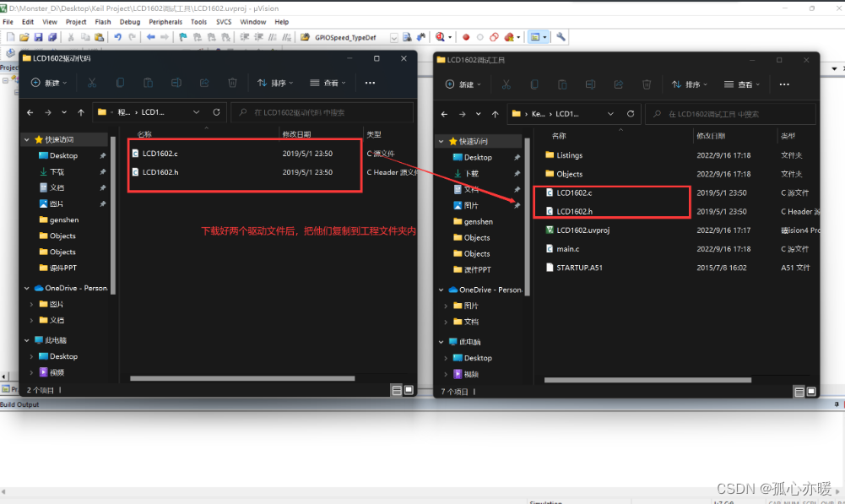Open GPIOSpeed_TypeDef find combo dropdown
The height and width of the screenshot is (504, 845).
[394, 38]
